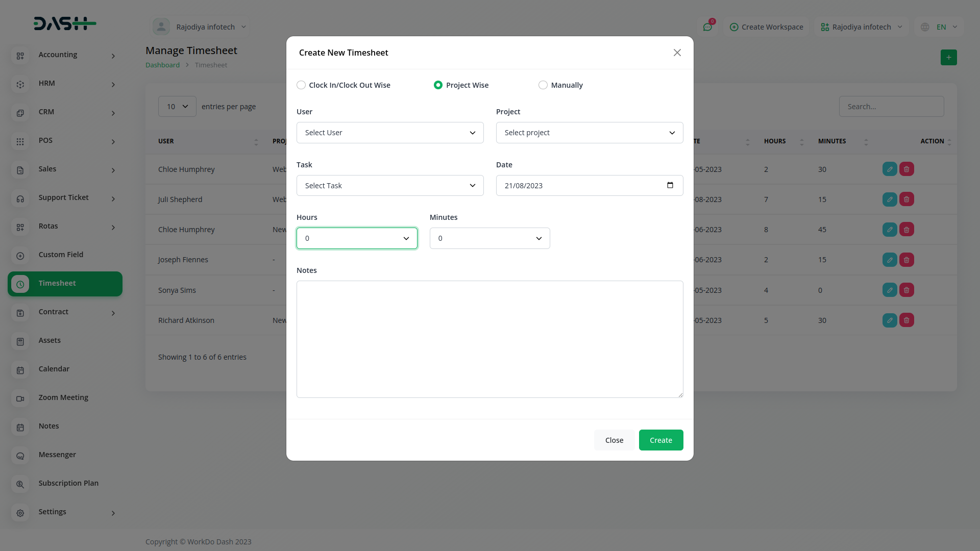Open the Messenger panel
The width and height of the screenshot is (980, 551).
click(57, 455)
